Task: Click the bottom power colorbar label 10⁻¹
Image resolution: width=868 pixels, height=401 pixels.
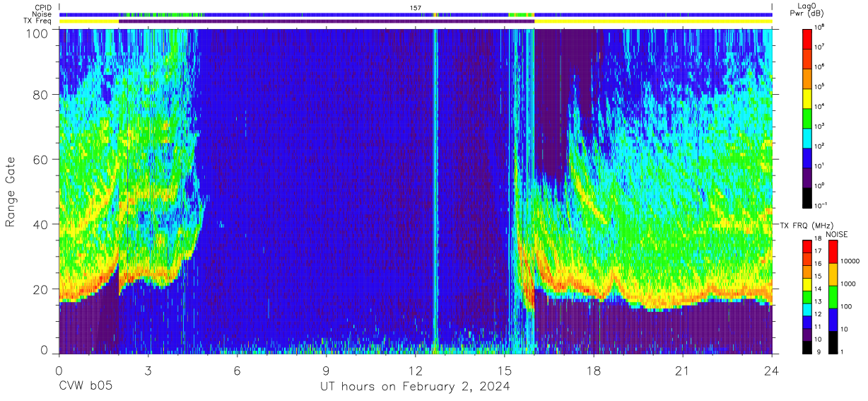Action: [x=822, y=205]
